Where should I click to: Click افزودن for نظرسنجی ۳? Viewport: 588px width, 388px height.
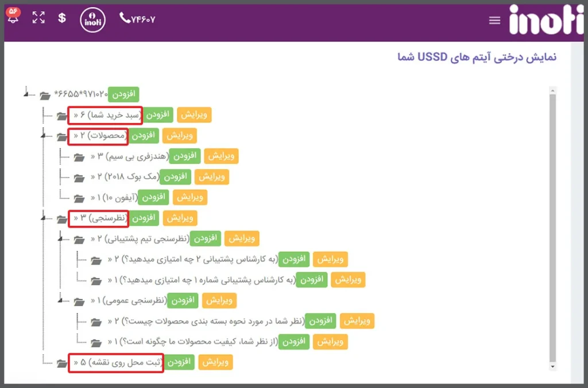pos(144,218)
